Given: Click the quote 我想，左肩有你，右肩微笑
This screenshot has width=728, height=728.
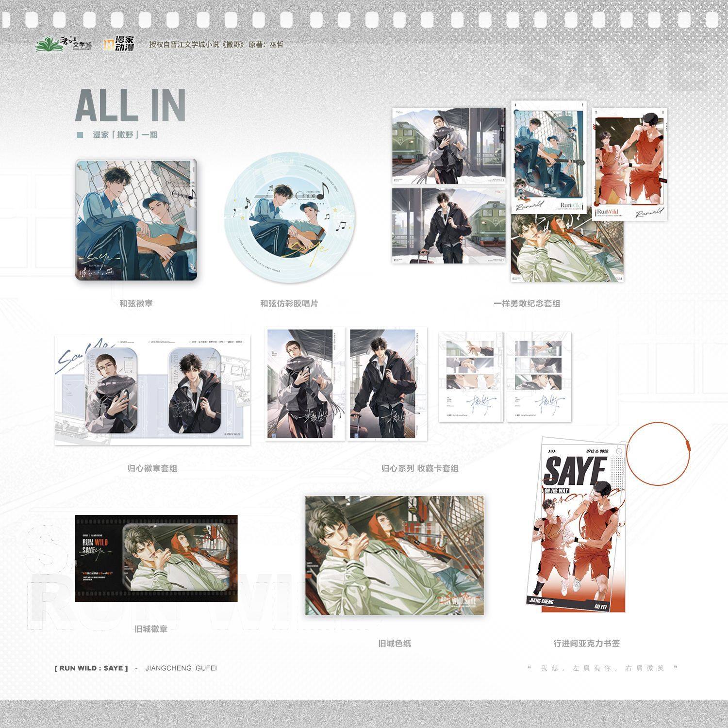Looking at the screenshot, I should coord(602,668).
